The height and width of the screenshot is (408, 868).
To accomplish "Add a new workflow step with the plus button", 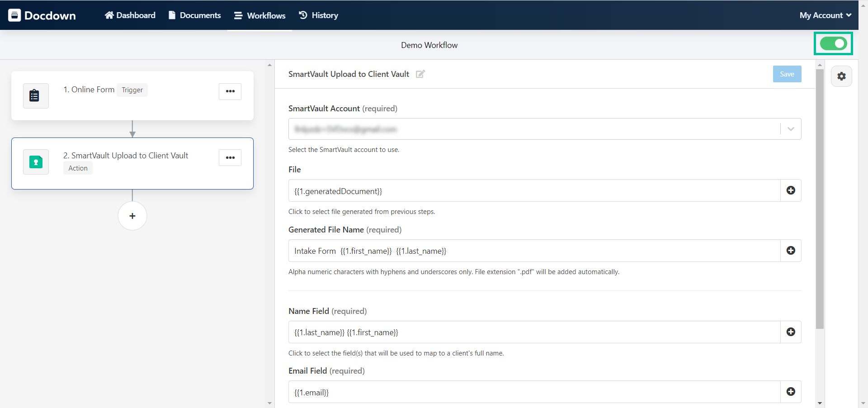I will (132, 216).
